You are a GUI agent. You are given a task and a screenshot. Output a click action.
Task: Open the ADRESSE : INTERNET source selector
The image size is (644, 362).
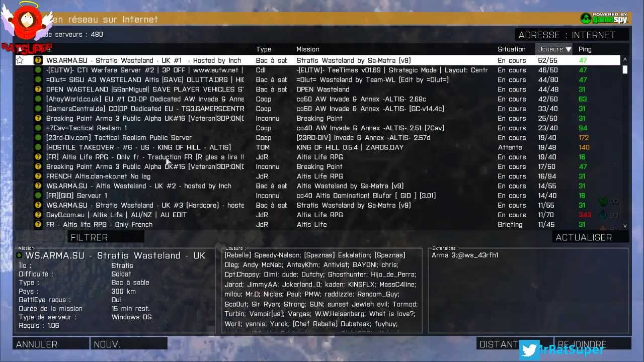point(572,35)
